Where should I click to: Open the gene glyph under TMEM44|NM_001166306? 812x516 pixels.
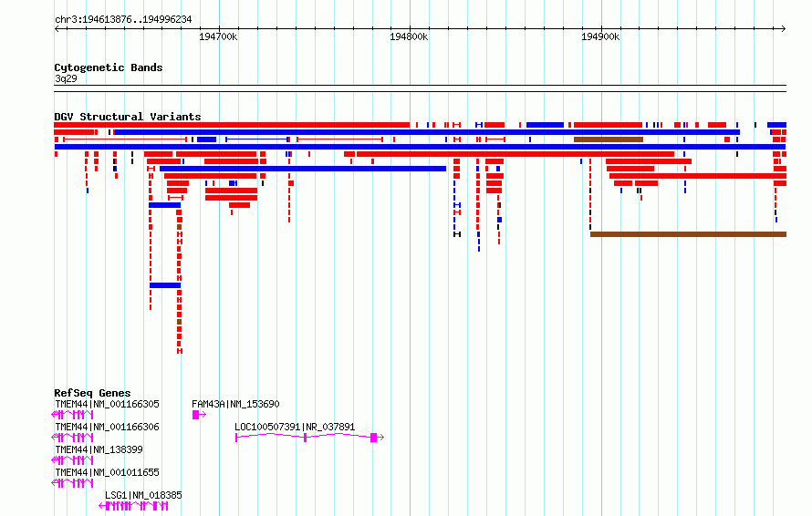click(x=72, y=438)
